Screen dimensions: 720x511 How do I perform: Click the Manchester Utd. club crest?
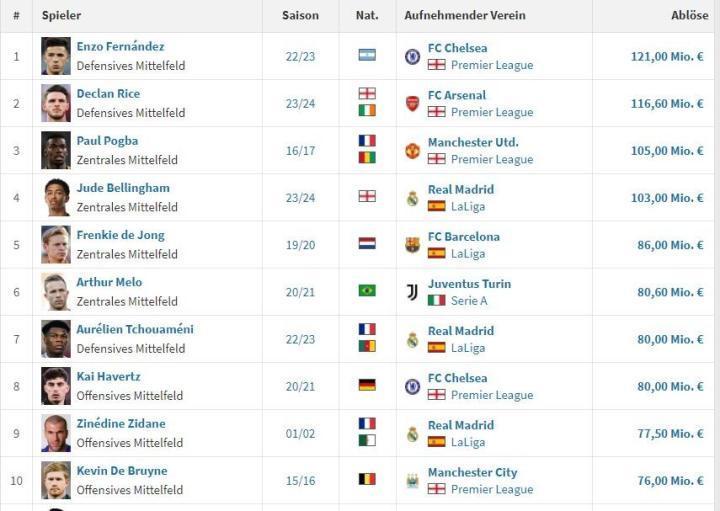412,150
